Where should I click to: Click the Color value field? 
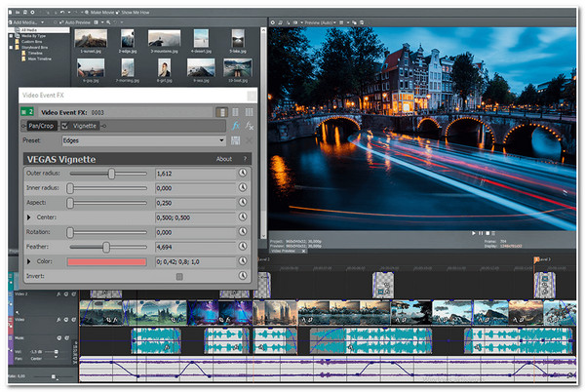click(196, 262)
